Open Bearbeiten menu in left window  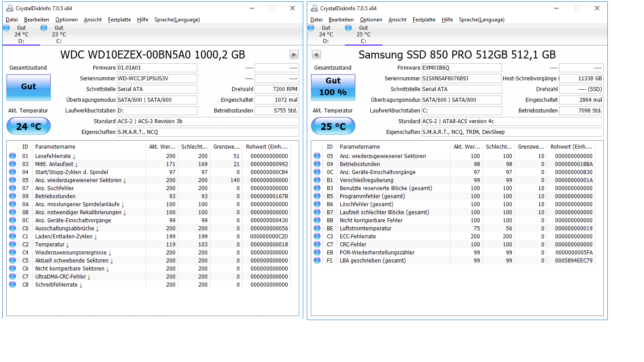[x=37, y=20]
